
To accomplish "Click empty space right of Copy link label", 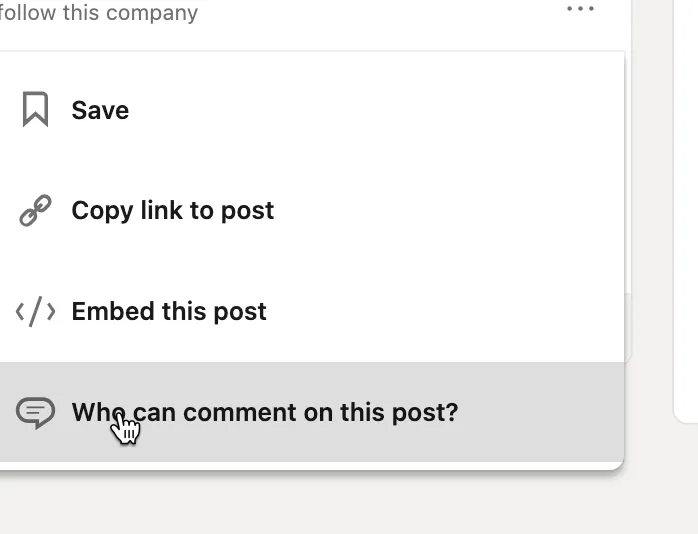I will pyautogui.click(x=450, y=210).
